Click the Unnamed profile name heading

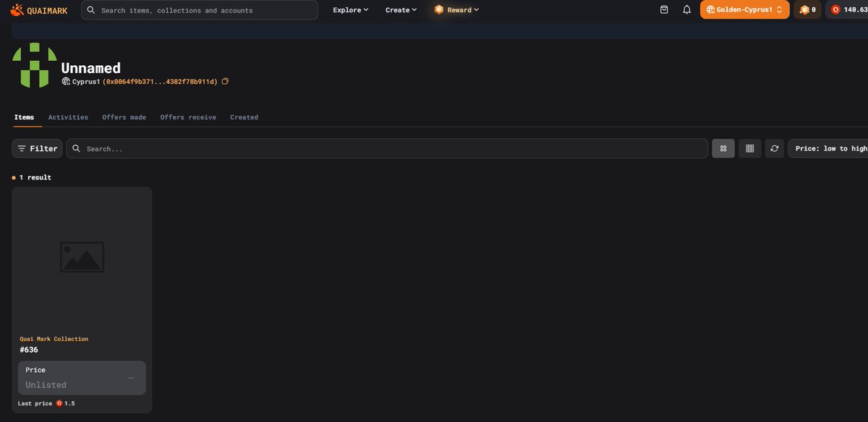tap(90, 67)
